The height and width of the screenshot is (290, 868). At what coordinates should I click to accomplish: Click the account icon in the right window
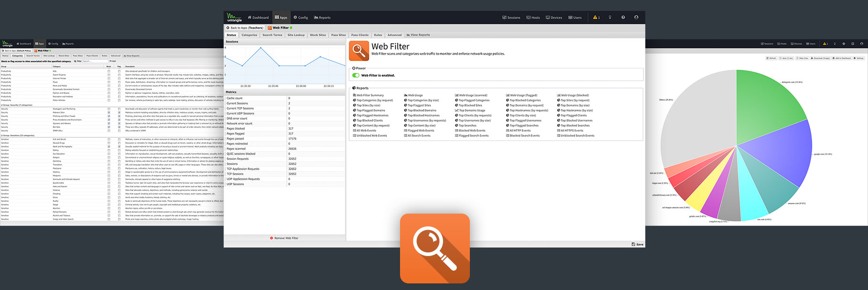(x=861, y=44)
